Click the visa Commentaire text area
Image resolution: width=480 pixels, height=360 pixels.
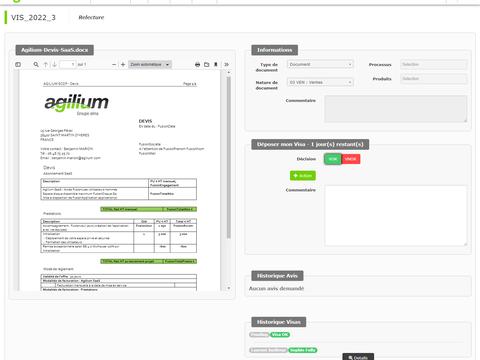tap(396, 216)
